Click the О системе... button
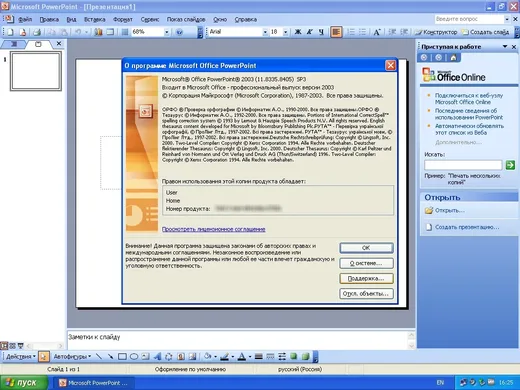This screenshot has width=520, height=390. tap(366, 263)
